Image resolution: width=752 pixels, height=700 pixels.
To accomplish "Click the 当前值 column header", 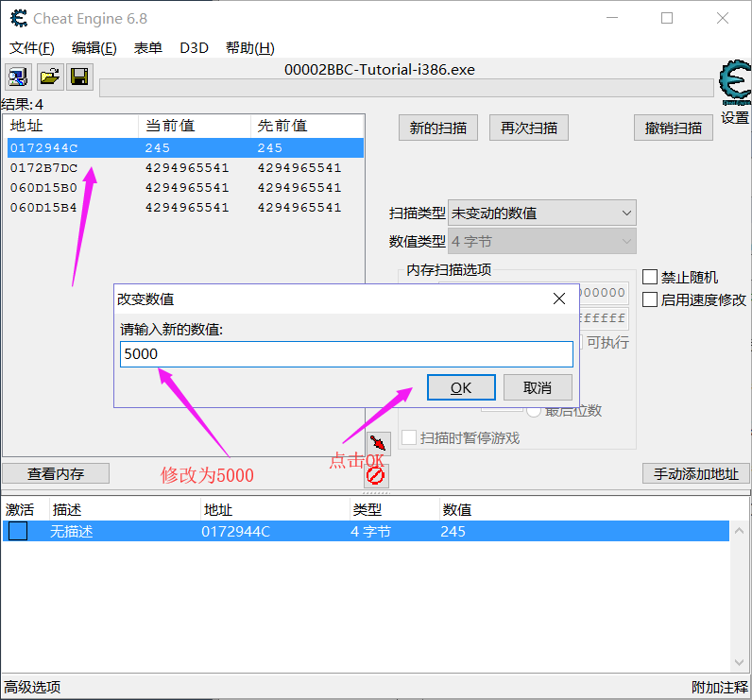I will pyautogui.click(x=195, y=126).
